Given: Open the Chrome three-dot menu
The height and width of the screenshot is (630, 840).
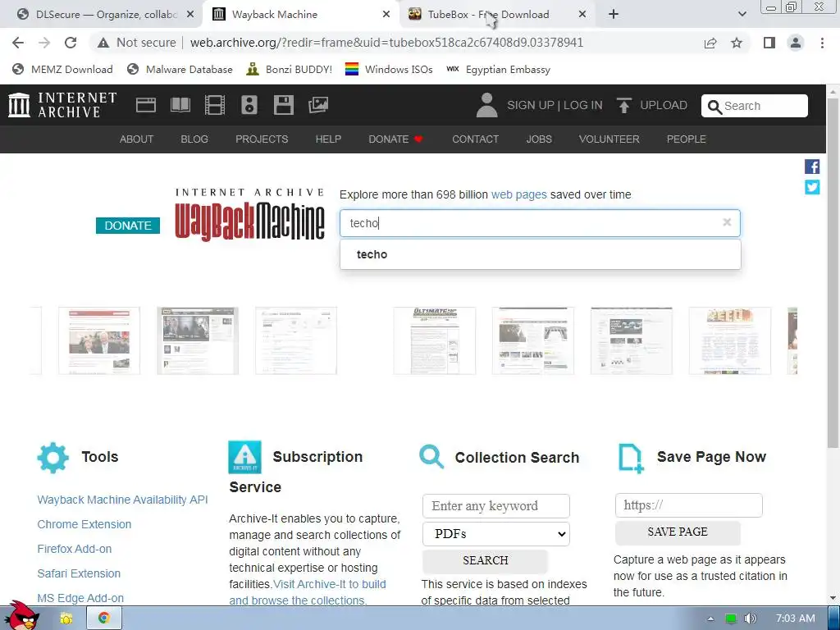Looking at the screenshot, I should 822,43.
